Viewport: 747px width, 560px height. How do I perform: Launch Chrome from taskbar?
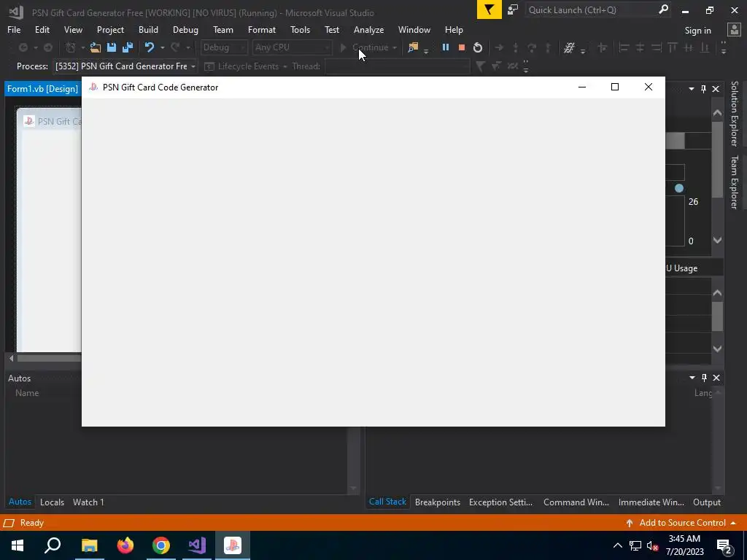[x=161, y=545]
